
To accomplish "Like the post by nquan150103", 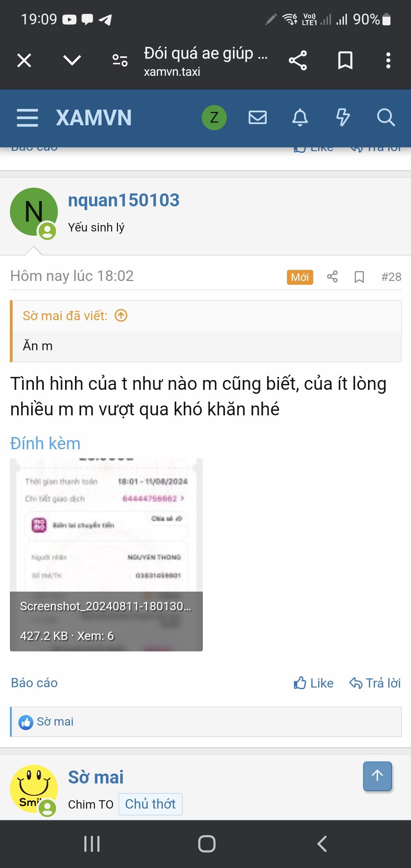I will click(x=314, y=683).
